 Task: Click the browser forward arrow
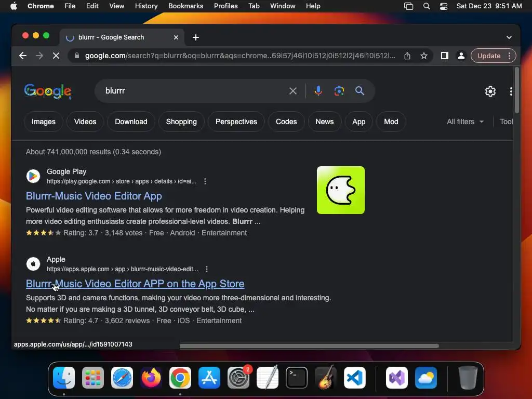tap(39, 56)
